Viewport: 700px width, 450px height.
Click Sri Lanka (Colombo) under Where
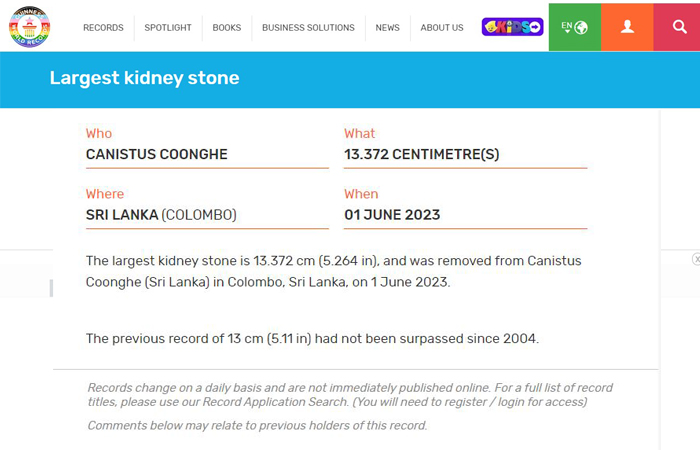pos(161,215)
